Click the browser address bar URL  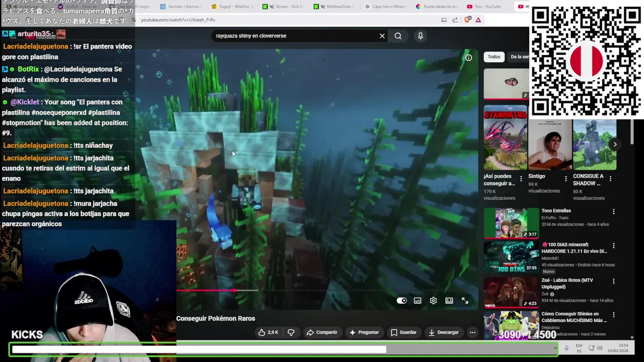[x=178, y=20]
